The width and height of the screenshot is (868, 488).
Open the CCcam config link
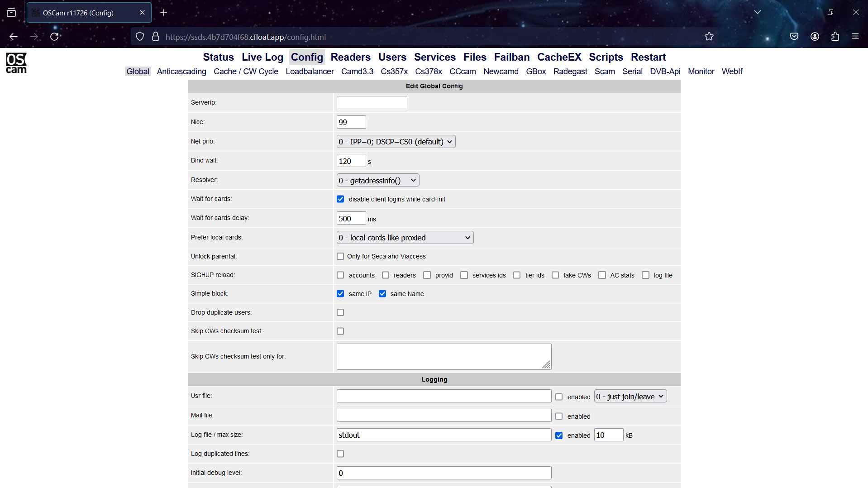(463, 72)
